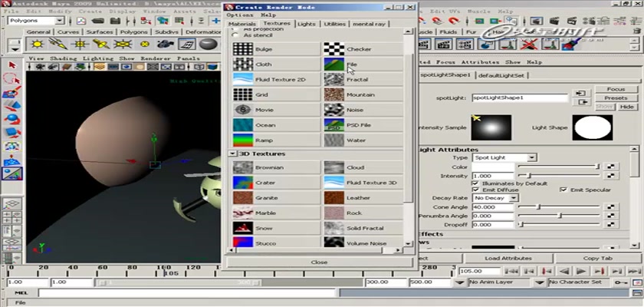Create a Ramp texture node
This screenshot has width=644, height=307.
[x=276, y=140]
